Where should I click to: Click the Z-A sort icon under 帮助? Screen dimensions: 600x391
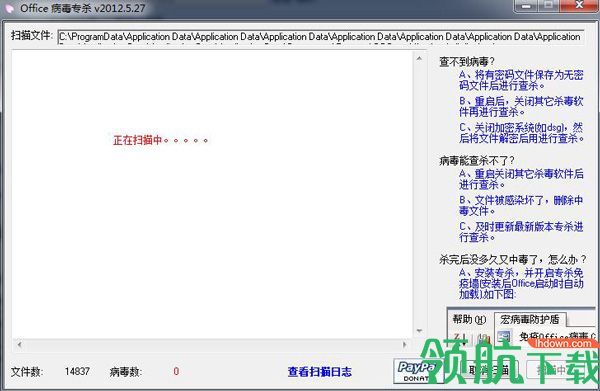460,338
